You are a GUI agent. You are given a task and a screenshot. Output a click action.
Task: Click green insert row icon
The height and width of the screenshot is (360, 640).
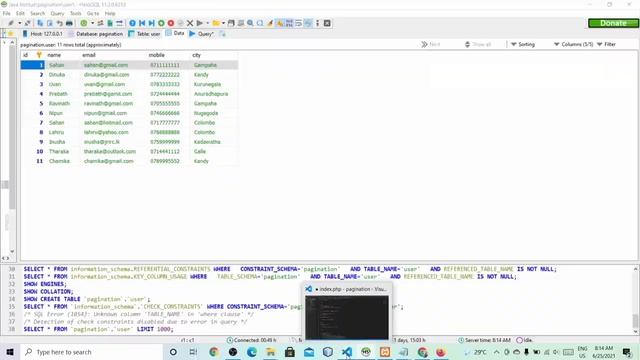coord(161,23)
